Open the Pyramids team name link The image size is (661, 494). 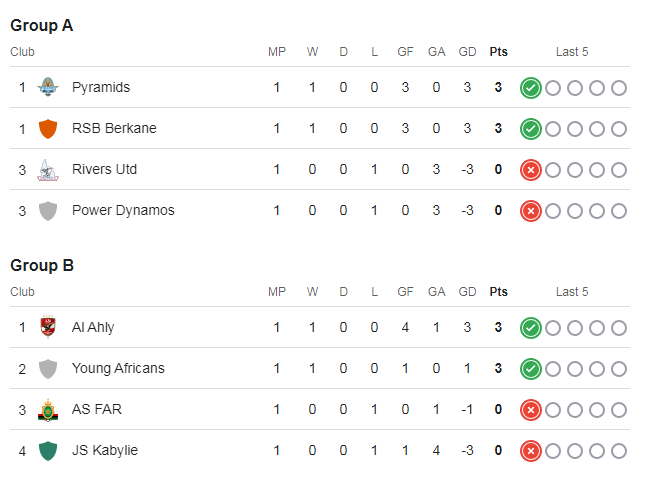[101, 88]
